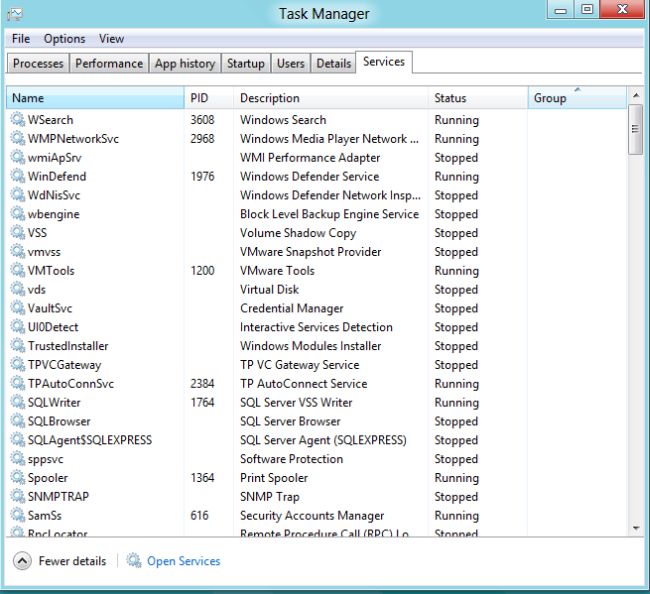Click SQL Server VSS Writer description
This screenshot has height=594, width=650.
click(296, 402)
